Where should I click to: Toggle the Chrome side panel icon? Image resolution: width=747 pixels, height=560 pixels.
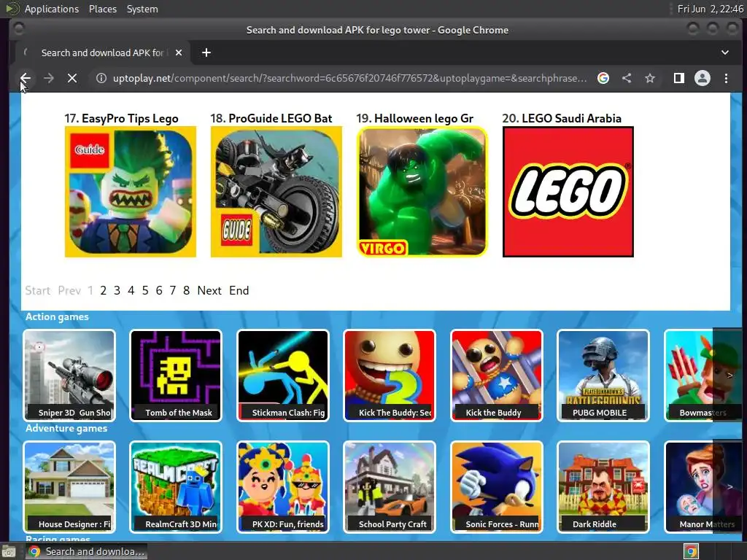(x=679, y=78)
